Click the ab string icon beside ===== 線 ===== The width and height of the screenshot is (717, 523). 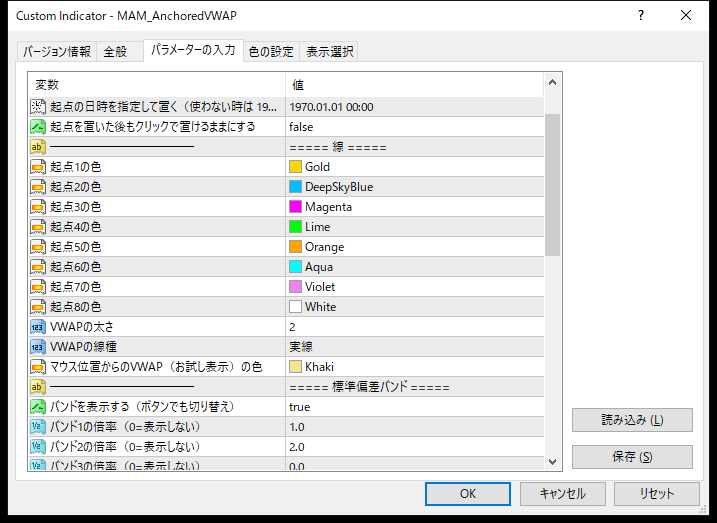click(x=38, y=147)
